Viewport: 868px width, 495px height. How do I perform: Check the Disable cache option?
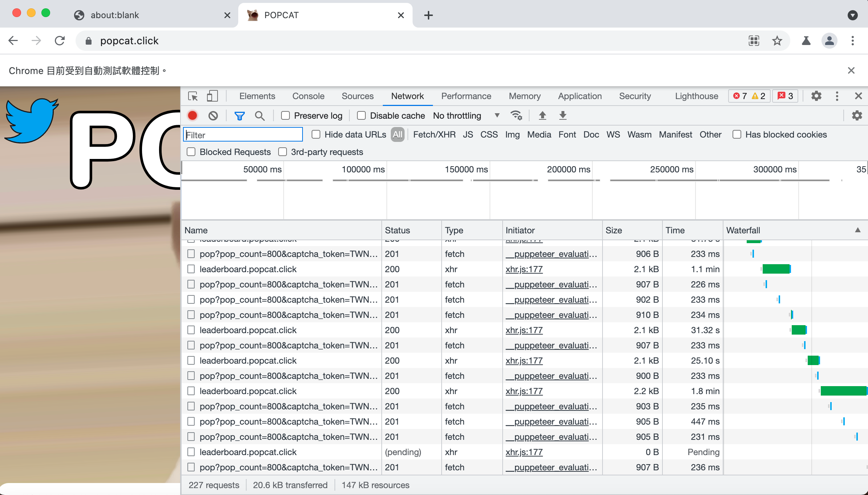coord(361,116)
